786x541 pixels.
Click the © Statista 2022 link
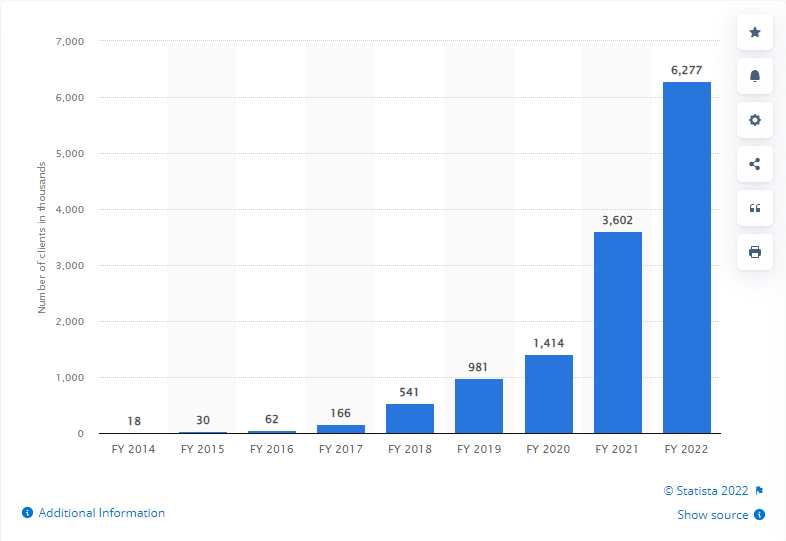(706, 490)
